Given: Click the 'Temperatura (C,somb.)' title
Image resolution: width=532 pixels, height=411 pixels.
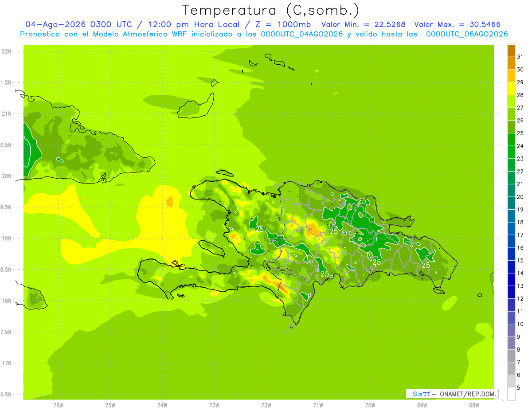Looking at the screenshot, I should tap(271, 11).
